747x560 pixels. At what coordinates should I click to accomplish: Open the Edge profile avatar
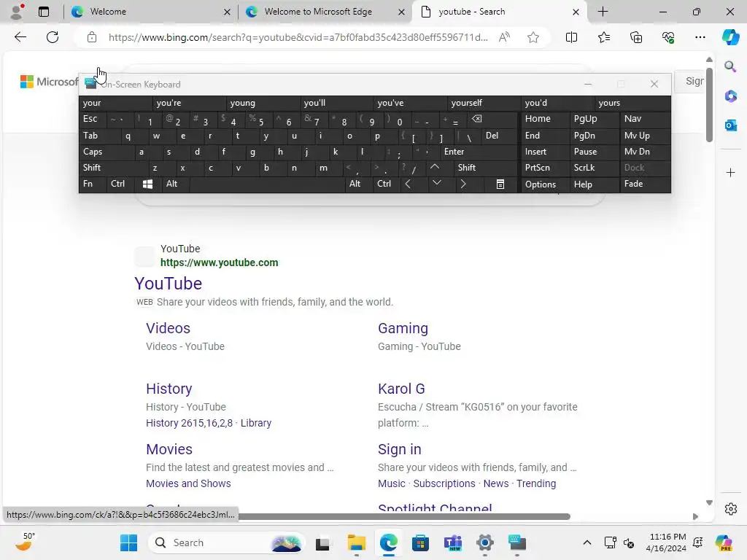tap(18, 12)
